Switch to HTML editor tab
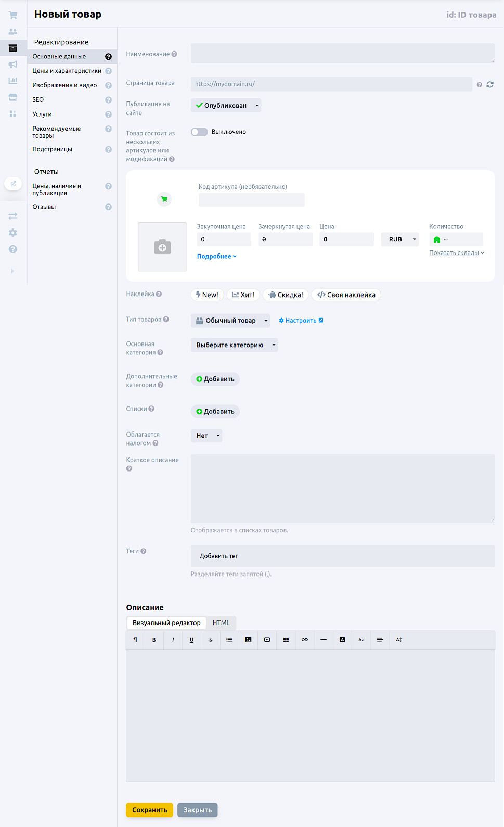This screenshot has height=827, width=504. 221,623
